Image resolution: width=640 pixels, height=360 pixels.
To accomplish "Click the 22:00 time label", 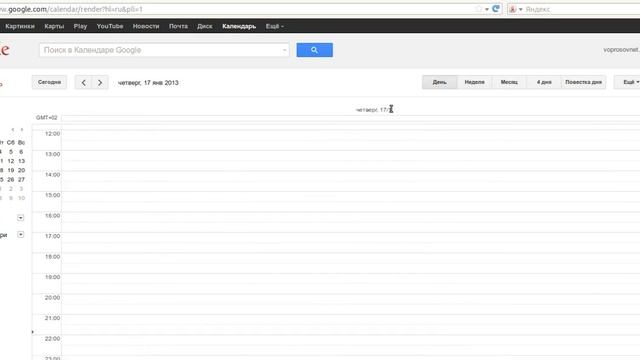I will click(52, 338).
